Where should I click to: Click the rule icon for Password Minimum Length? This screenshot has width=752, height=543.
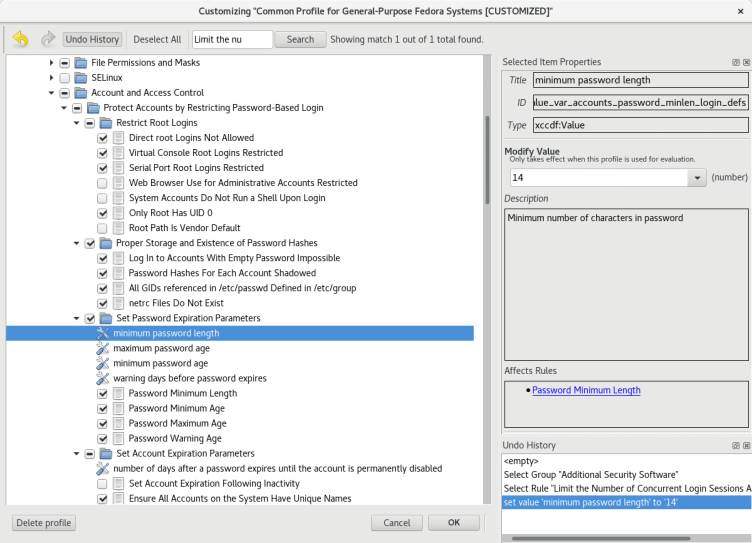point(118,393)
